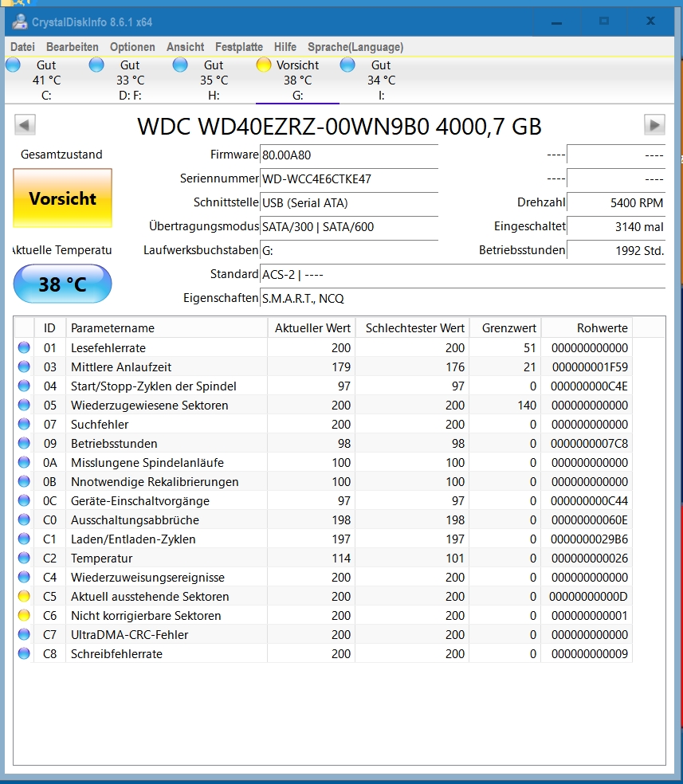The height and width of the screenshot is (784, 683).
Task: Click status dot of Start/Stopp-Zyklen der Spindel
Action: click(23, 386)
